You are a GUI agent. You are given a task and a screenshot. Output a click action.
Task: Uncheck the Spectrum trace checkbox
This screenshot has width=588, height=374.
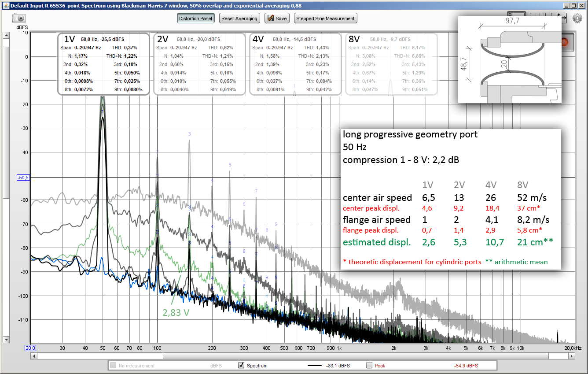pyautogui.click(x=241, y=365)
